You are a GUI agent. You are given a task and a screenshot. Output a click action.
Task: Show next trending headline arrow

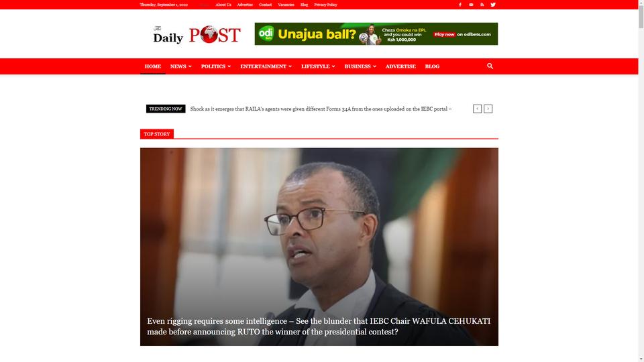pos(488,109)
